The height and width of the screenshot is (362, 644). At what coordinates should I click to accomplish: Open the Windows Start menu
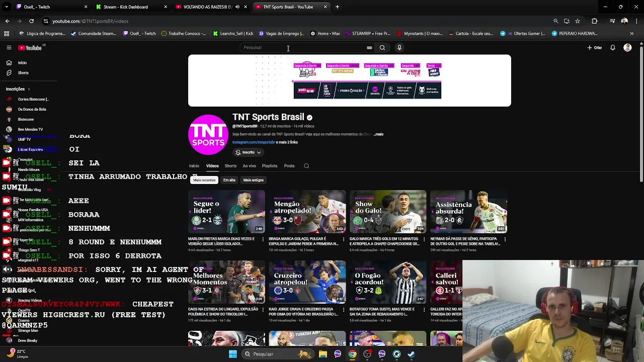[x=232, y=354]
